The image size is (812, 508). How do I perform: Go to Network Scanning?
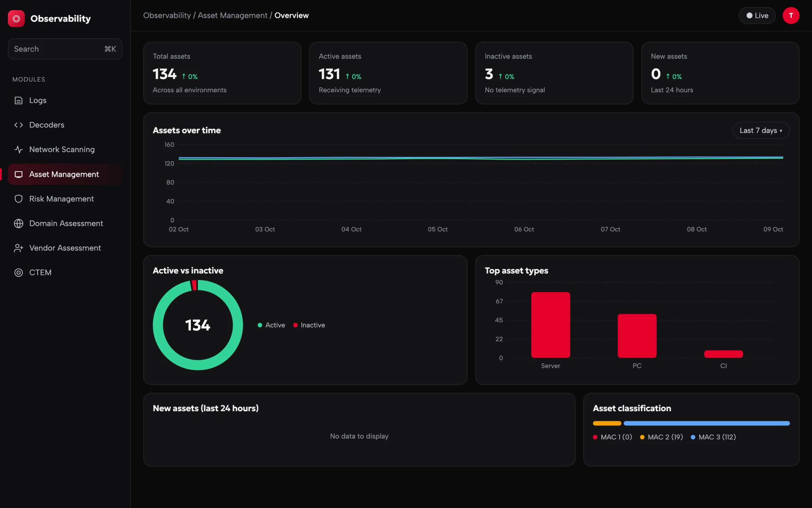coord(65,149)
